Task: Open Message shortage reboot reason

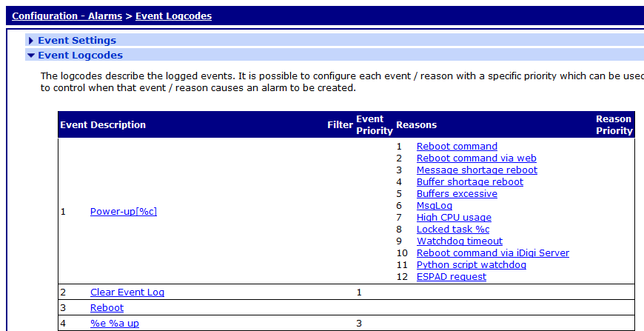Action: pyautogui.click(x=477, y=170)
